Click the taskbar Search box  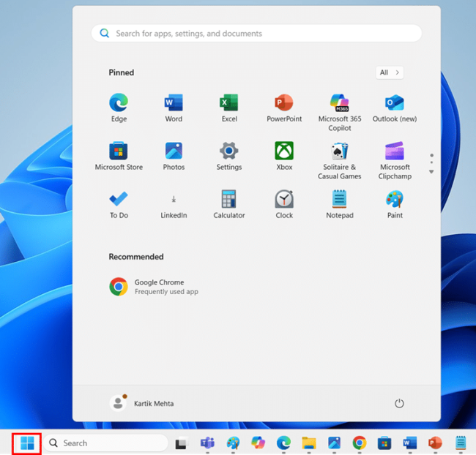tap(105, 443)
